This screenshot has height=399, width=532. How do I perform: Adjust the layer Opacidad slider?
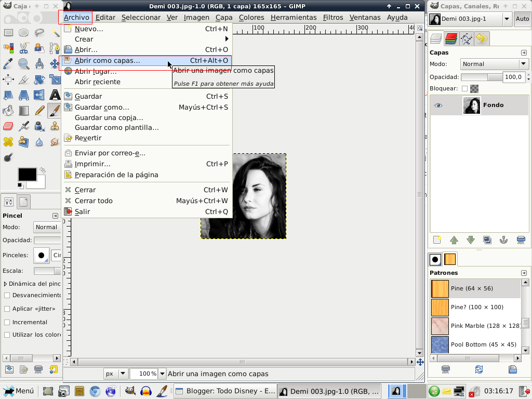point(482,77)
